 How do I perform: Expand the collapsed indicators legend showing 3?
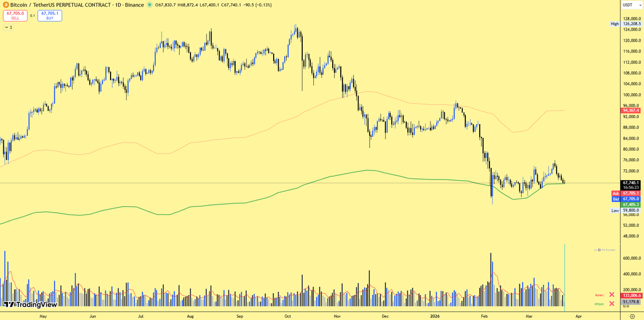(x=8, y=27)
